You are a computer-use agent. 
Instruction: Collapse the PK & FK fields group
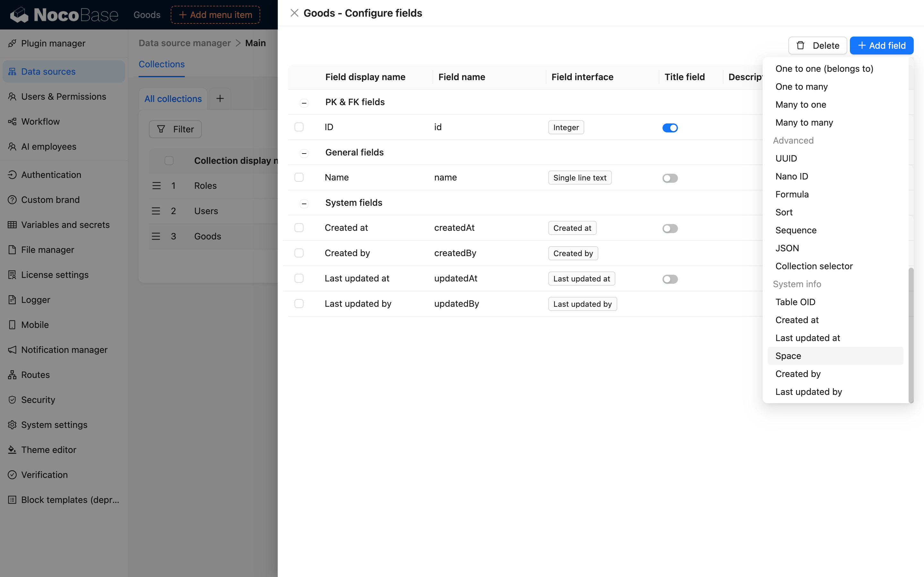[x=304, y=103]
